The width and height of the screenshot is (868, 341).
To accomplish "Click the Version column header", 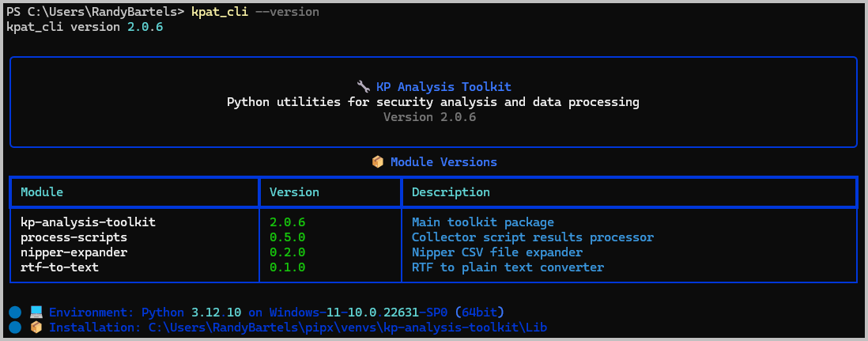I will point(294,192).
